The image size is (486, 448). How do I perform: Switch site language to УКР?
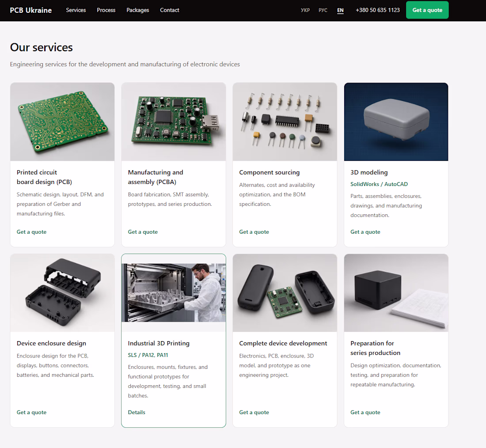305,10
